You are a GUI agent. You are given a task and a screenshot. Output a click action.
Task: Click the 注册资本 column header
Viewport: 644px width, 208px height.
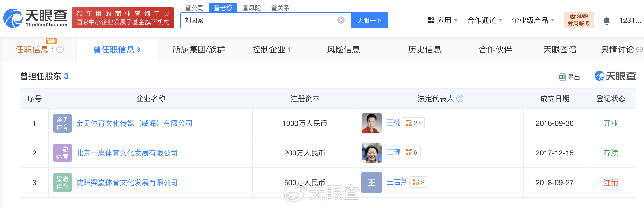point(305,99)
